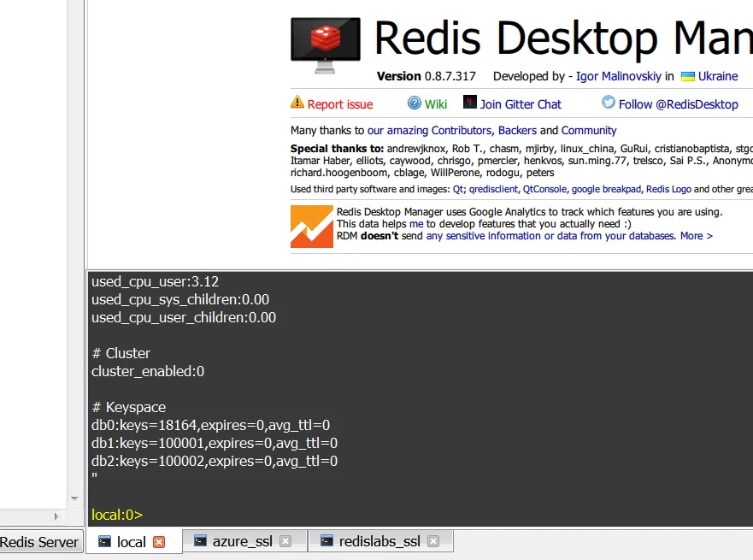The image size is (753, 560).
Task: Click terminal icon on azure_ssl tab
Action: pyautogui.click(x=200, y=541)
